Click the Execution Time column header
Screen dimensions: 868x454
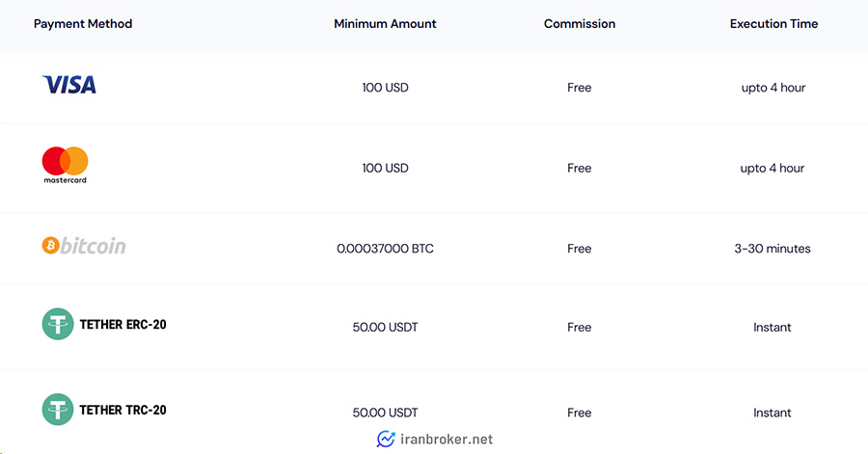click(x=773, y=24)
